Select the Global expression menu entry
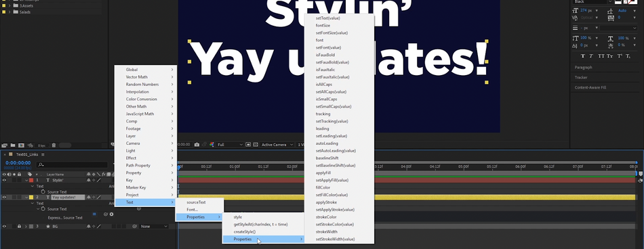This screenshot has height=249, width=644. [x=146, y=70]
